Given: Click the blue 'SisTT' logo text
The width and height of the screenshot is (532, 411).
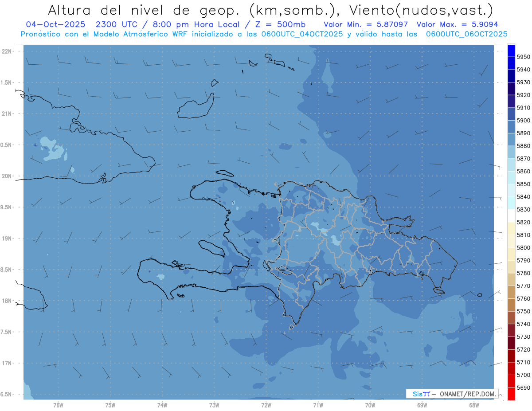Looking at the screenshot, I should coord(421,394).
